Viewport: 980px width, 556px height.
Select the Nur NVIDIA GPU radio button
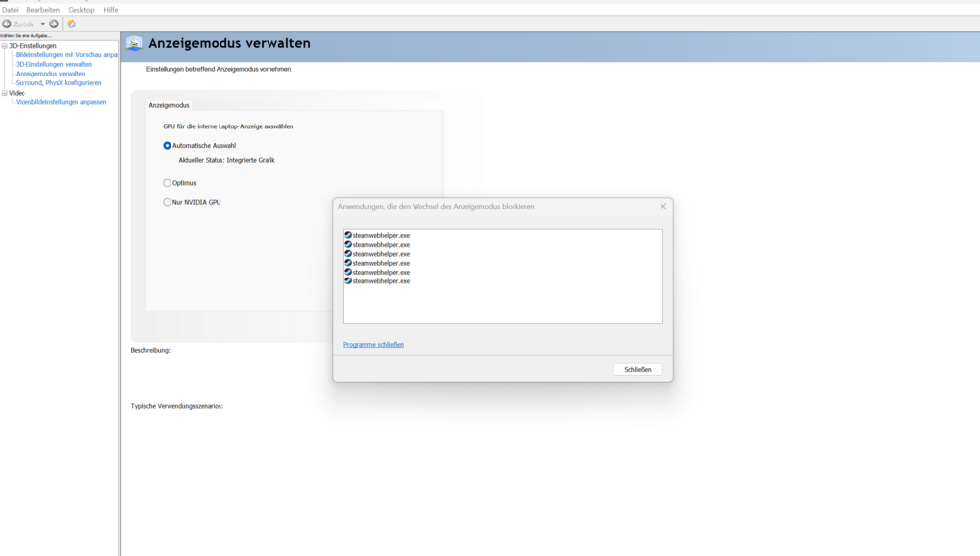[167, 202]
